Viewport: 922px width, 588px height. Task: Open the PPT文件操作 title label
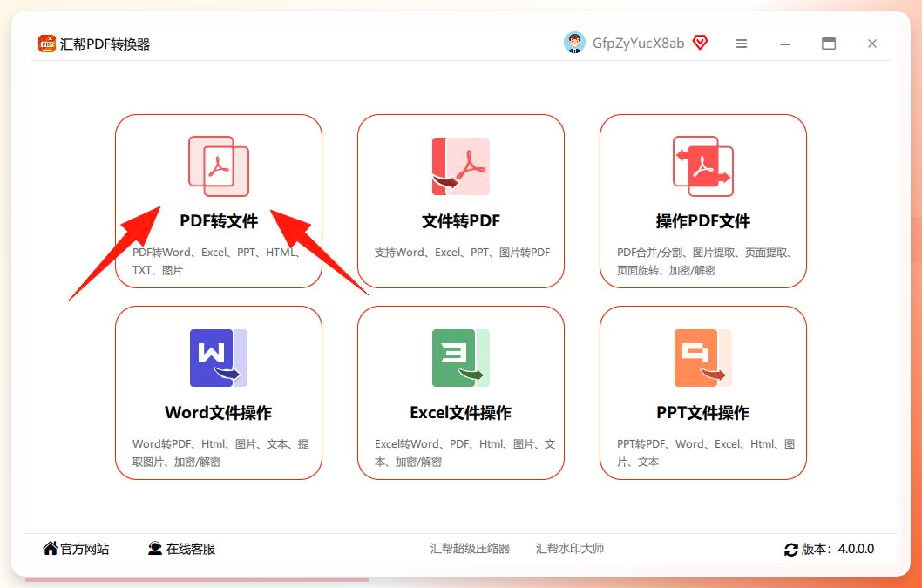point(703,413)
